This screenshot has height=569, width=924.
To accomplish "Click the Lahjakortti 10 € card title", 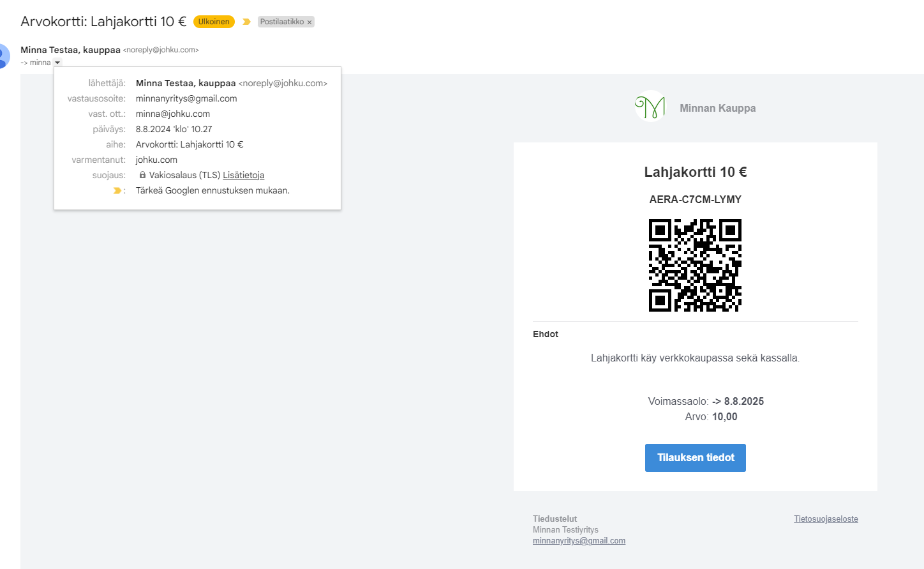I will (x=696, y=172).
